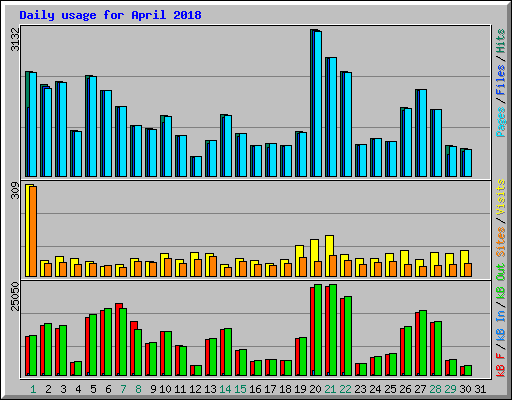Click day 31 on the x-axis

(x=480, y=389)
